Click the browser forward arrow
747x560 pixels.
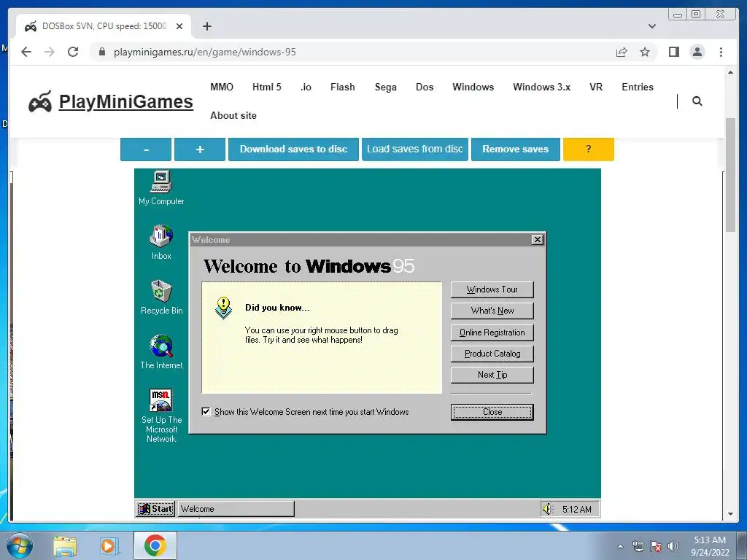pos(50,52)
